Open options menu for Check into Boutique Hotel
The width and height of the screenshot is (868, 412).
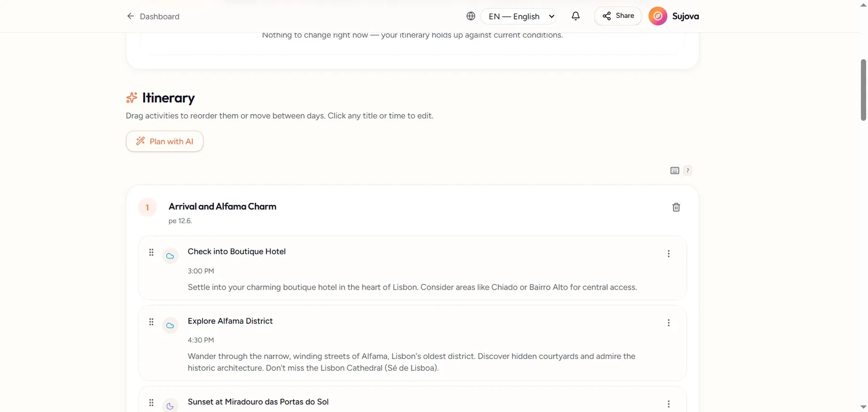click(x=668, y=253)
